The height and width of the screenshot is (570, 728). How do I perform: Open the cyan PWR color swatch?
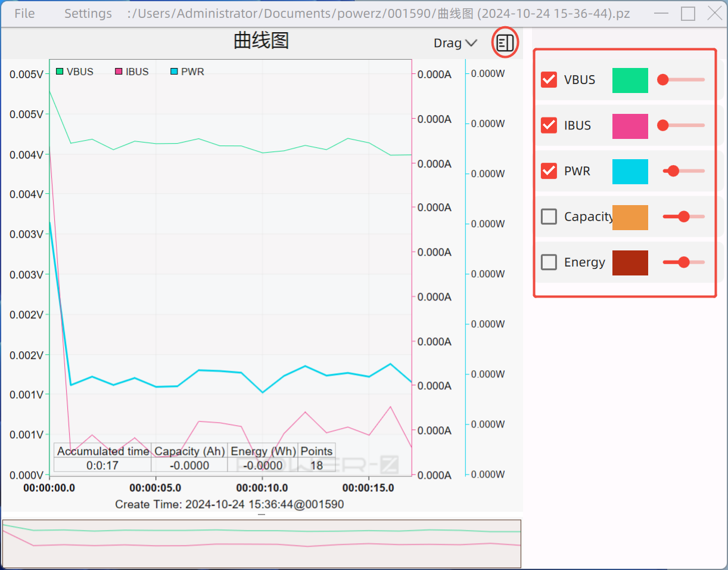tap(630, 172)
